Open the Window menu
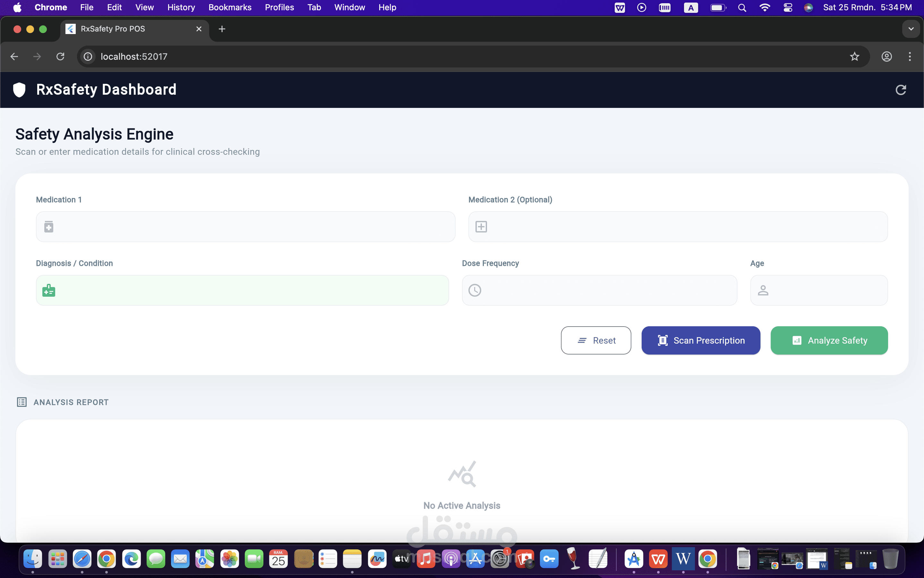924x578 pixels. [350, 8]
